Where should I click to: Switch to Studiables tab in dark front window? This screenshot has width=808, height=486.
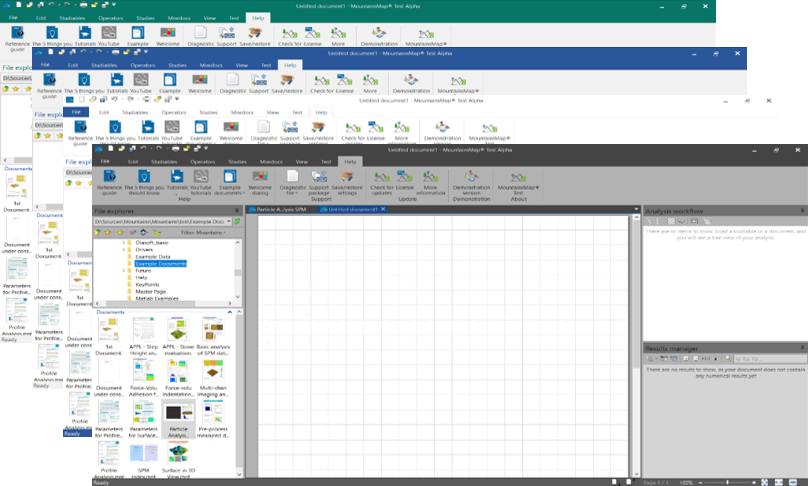[x=164, y=162]
